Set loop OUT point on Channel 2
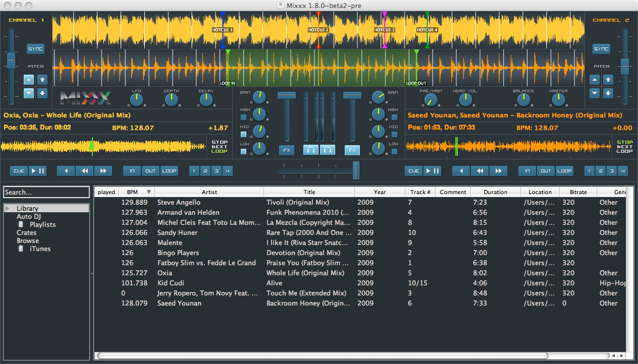This screenshot has height=364, width=638. [546, 171]
